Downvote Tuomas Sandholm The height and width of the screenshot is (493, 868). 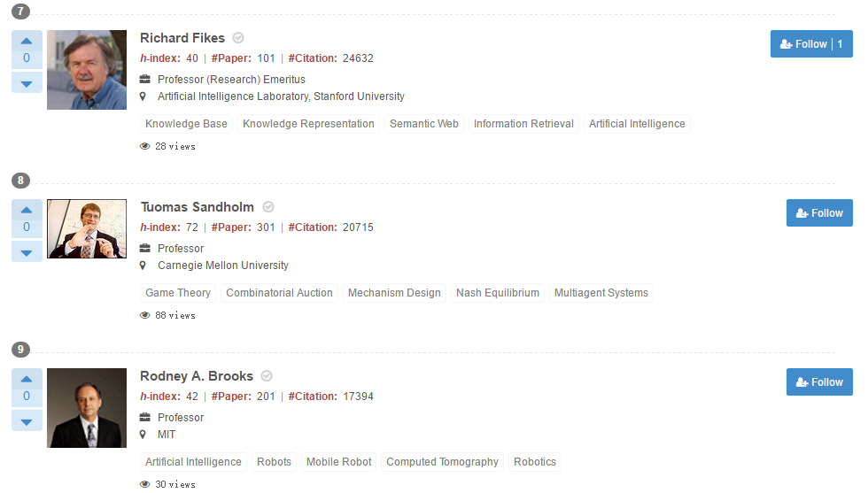27,251
